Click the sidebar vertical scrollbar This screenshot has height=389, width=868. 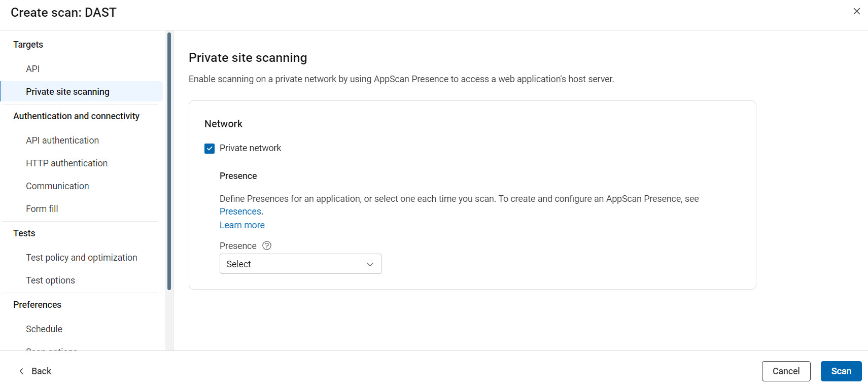pyautogui.click(x=169, y=161)
